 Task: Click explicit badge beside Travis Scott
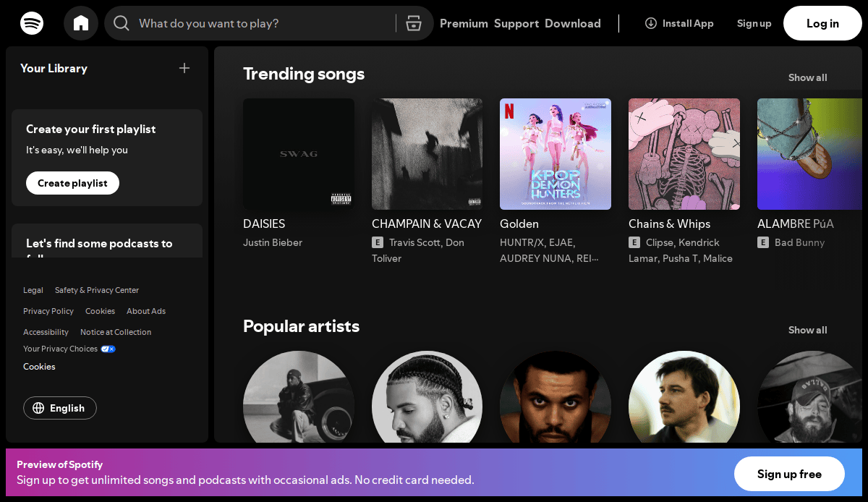[378, 242]
